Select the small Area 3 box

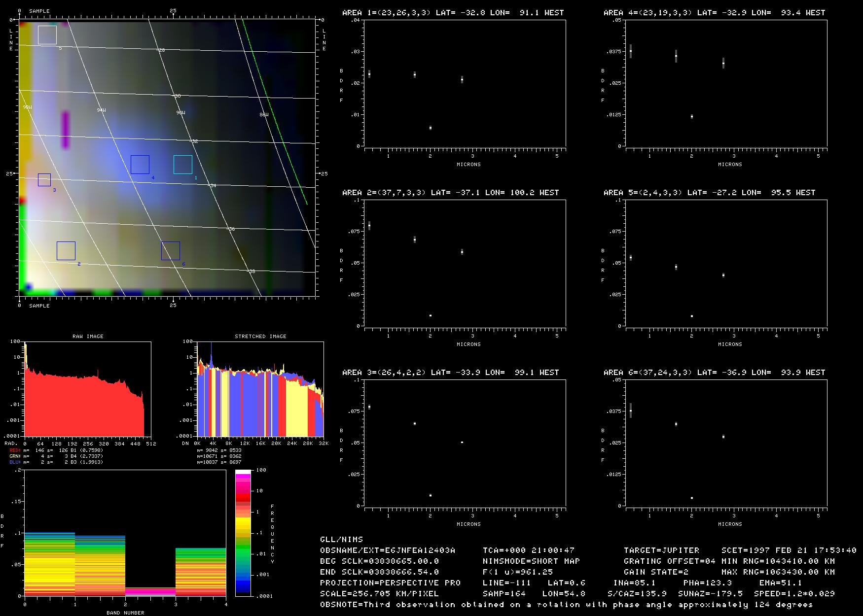(44, 180)
